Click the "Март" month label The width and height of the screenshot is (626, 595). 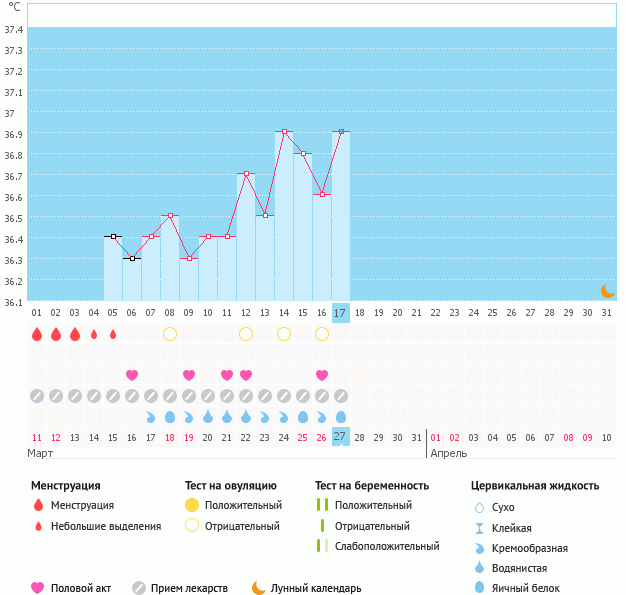tap(41, 453)
